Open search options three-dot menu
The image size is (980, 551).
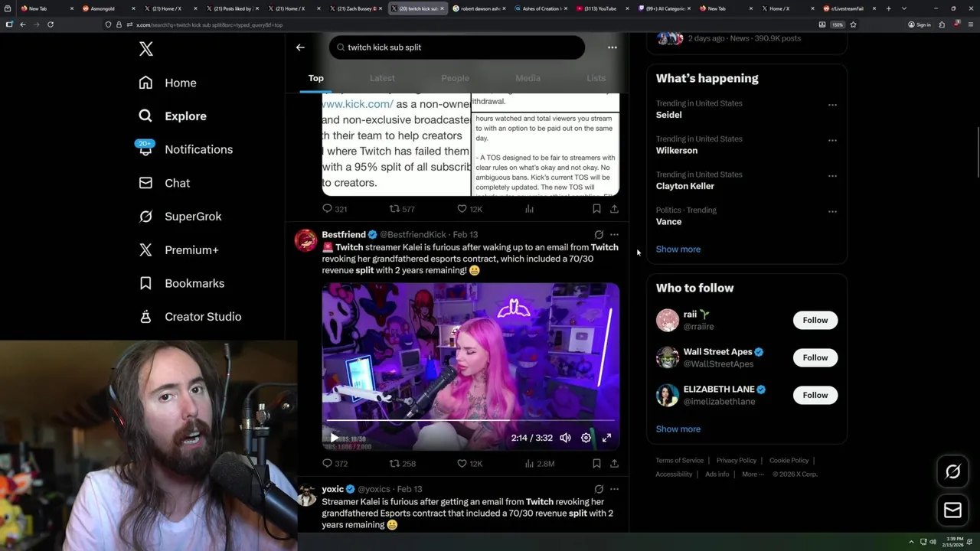(612, 47)
